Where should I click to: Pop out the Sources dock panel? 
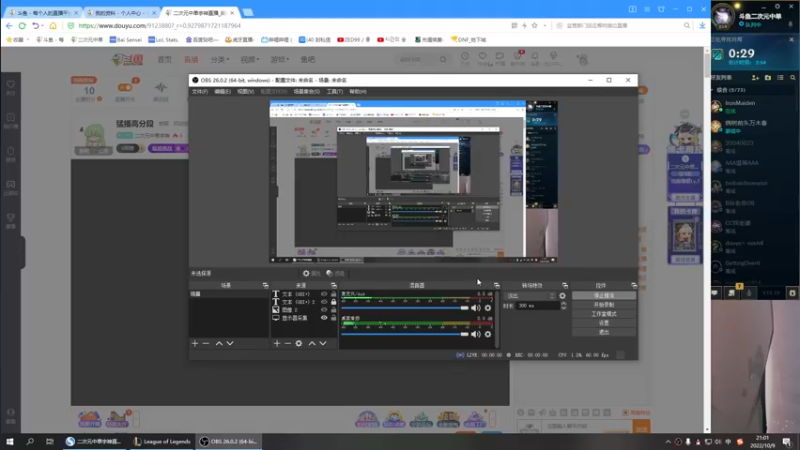click(x=334, y=285)
